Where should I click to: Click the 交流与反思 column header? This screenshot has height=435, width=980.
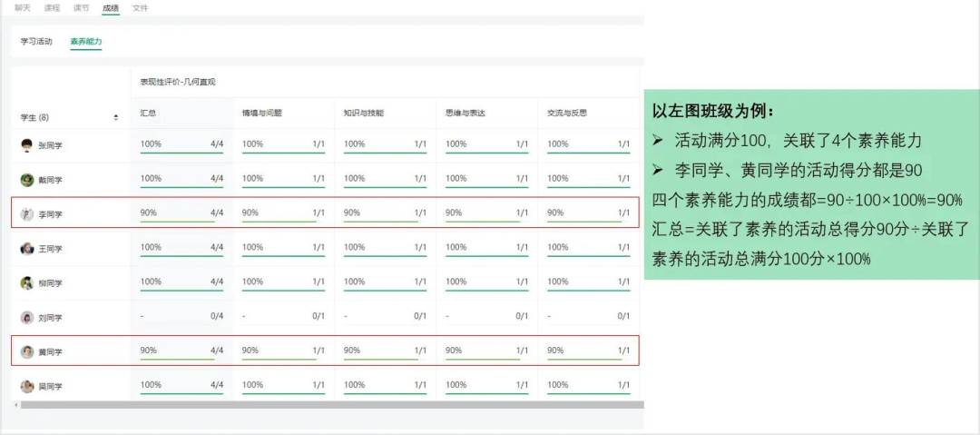[567, 114]
